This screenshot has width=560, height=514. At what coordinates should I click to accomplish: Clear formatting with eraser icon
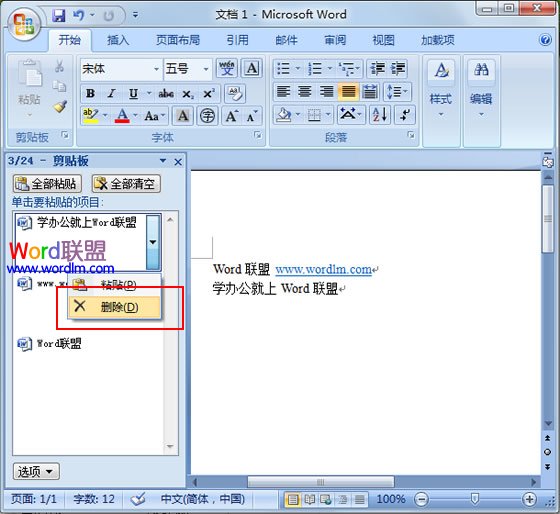235,94
